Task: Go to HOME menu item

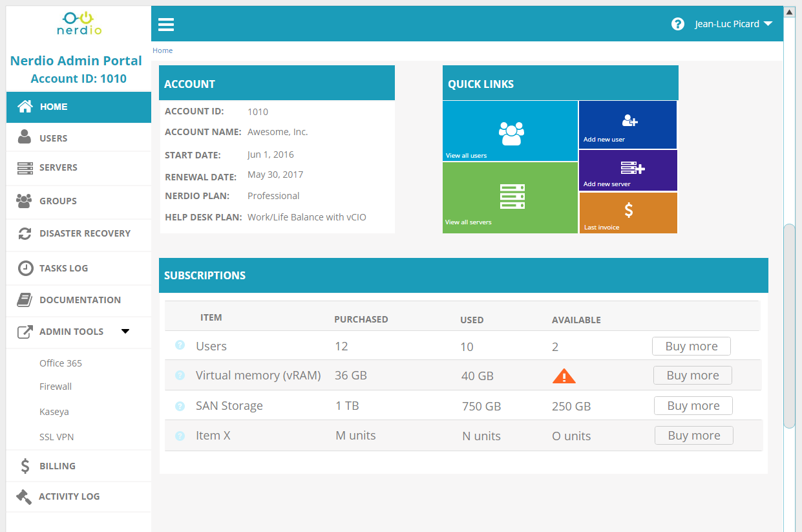Action: click(x=78, y=107)
